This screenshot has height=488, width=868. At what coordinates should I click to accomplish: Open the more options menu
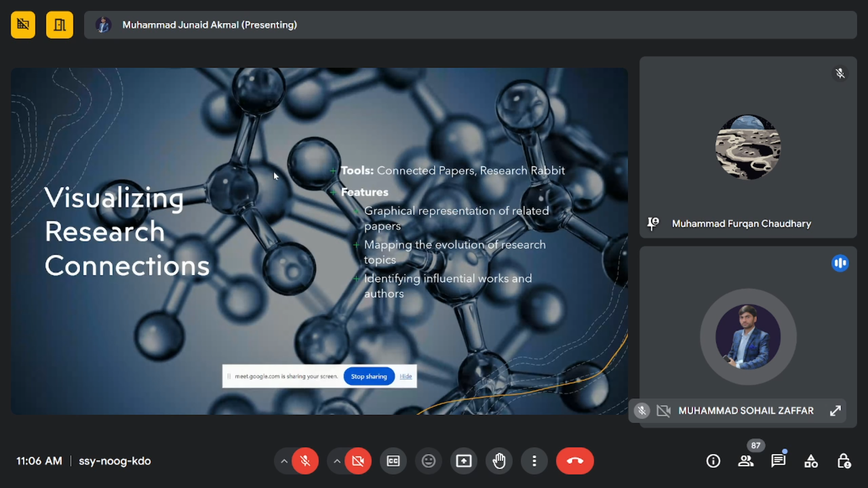pyautogui.click(x=534, y=461)
